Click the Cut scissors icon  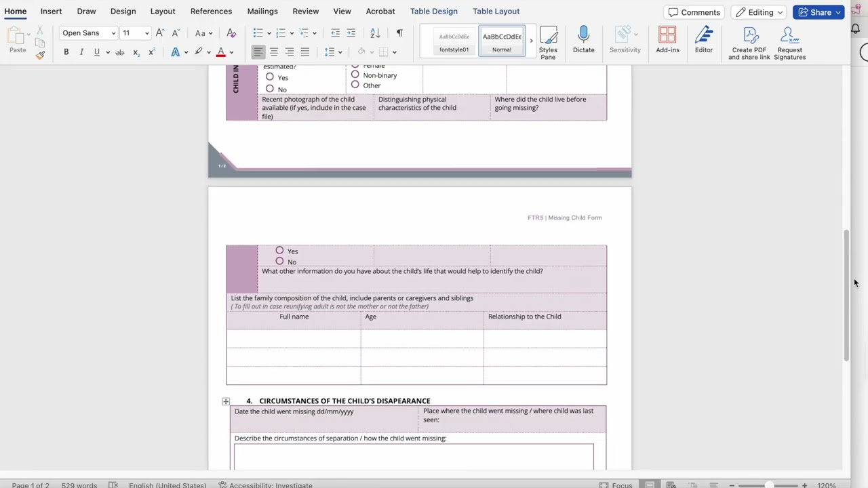click(x=40, y=31)
